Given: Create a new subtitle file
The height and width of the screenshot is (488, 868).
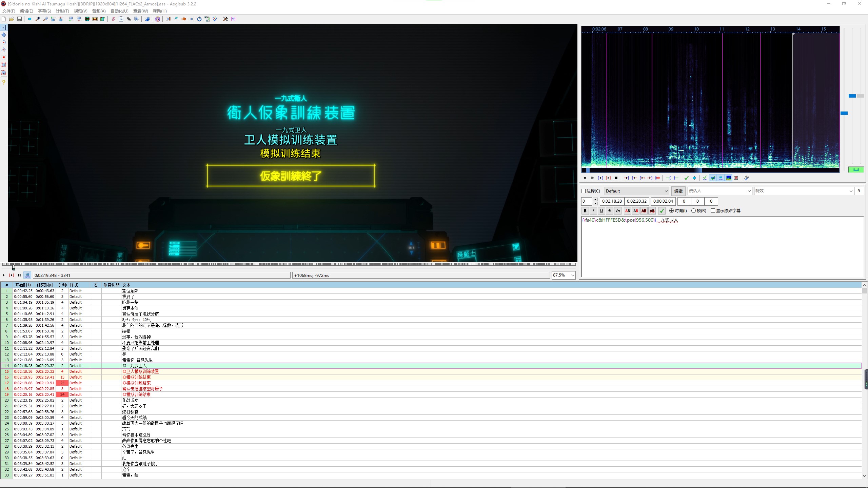Looking at the screenshot, I should [4, 19].
